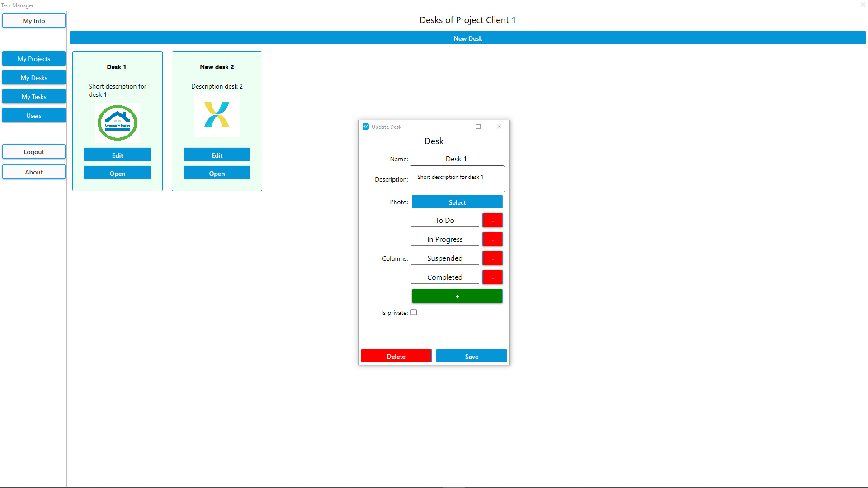
Task: Click the Save button in Update Desk dialog
Action: click(x=472, y=356)
